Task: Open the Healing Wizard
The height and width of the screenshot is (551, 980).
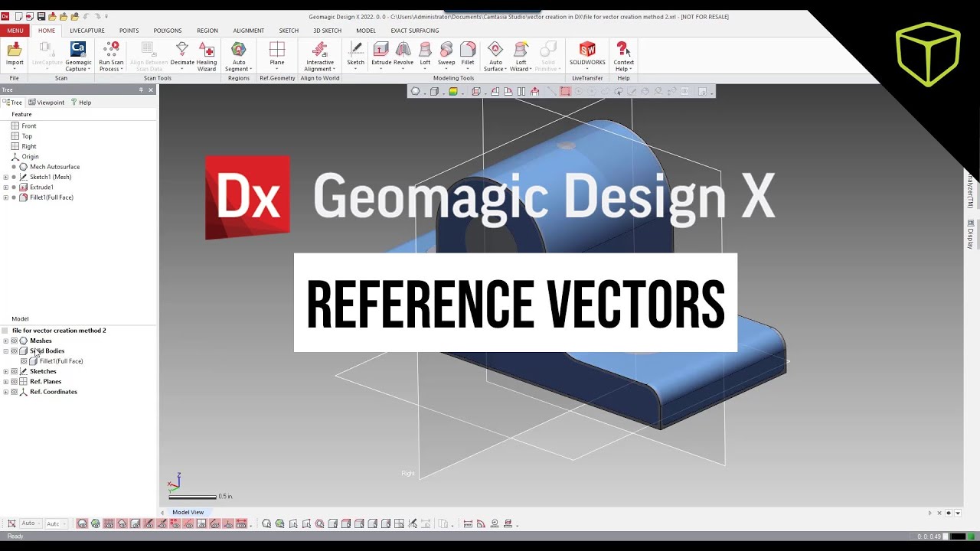Action: 207,55
